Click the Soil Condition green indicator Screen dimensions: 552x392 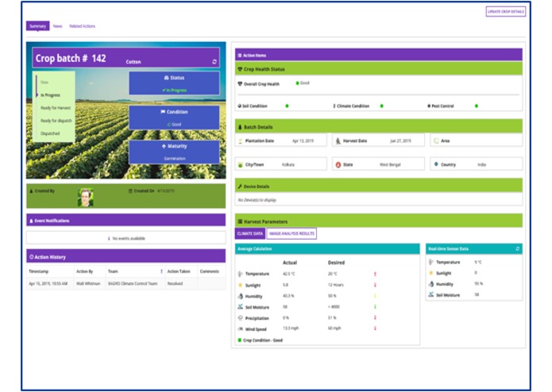click(x=287, y=106)
